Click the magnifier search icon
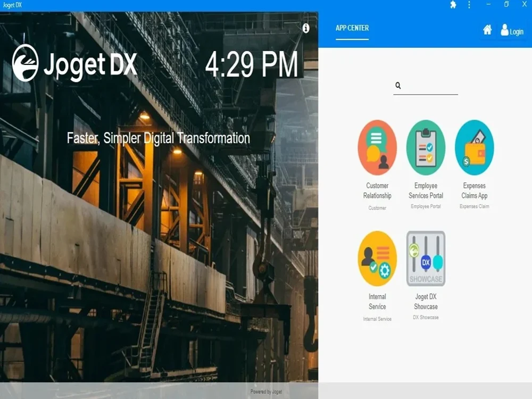Screen dimensions: 532x399 coord(398,86)
